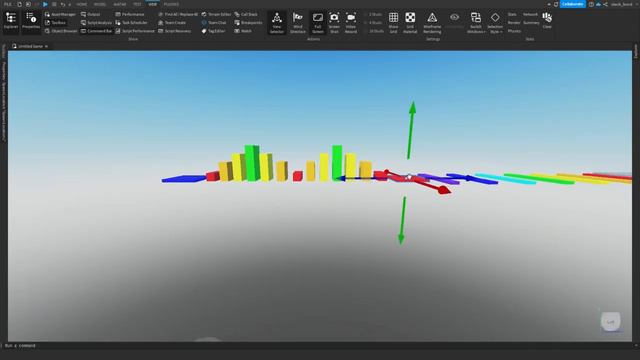This screenshot has height=360, width=640.
Task: Click the Play button in quick access bar
Action: [45, 4]
